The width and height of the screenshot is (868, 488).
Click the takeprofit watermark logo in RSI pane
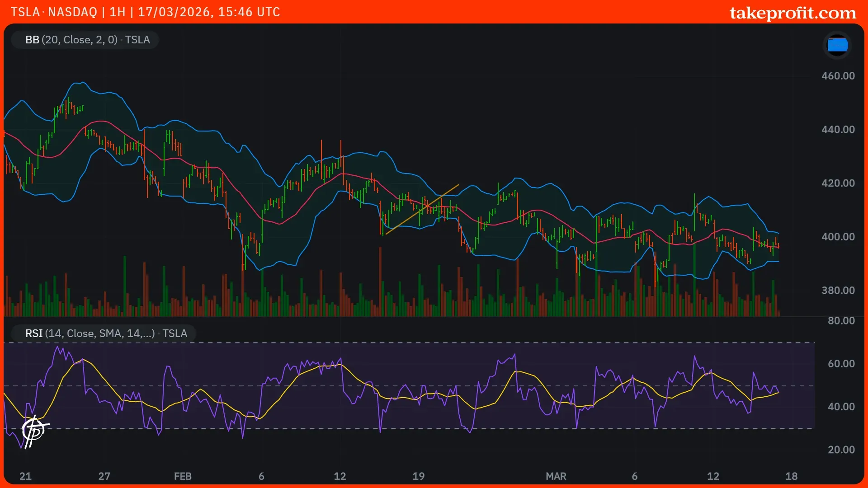coord(35,432)
